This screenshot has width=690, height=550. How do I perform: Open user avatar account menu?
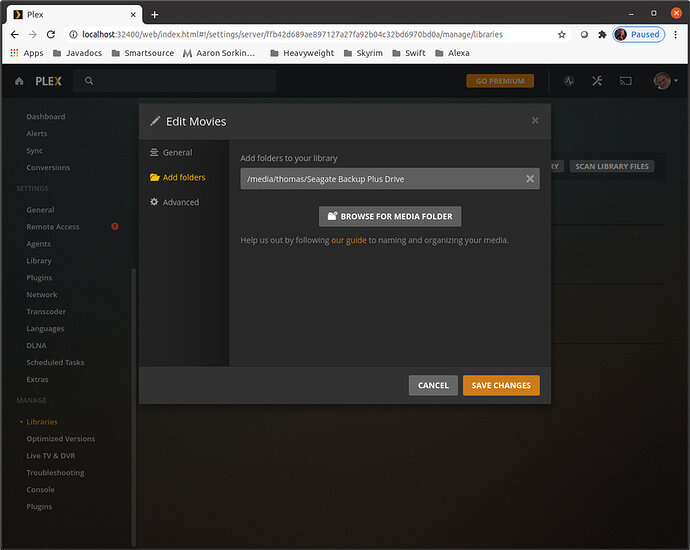(665, 81)
